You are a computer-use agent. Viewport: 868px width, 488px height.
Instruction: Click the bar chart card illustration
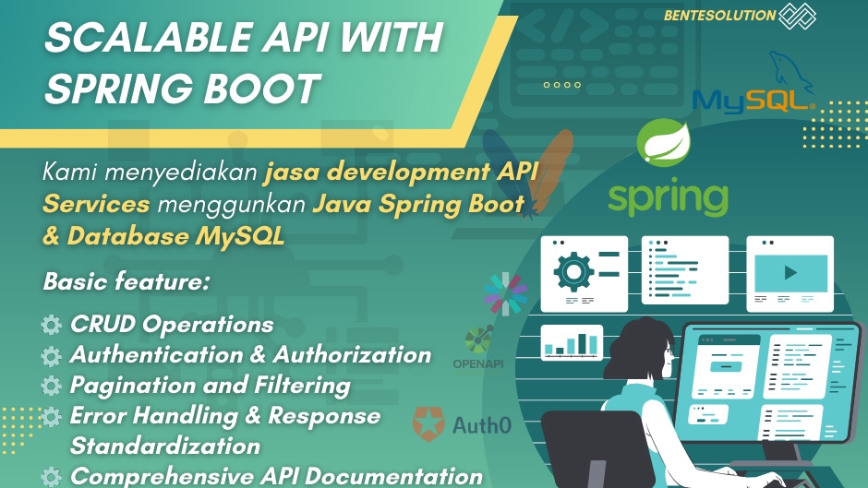tap(572, 343)
